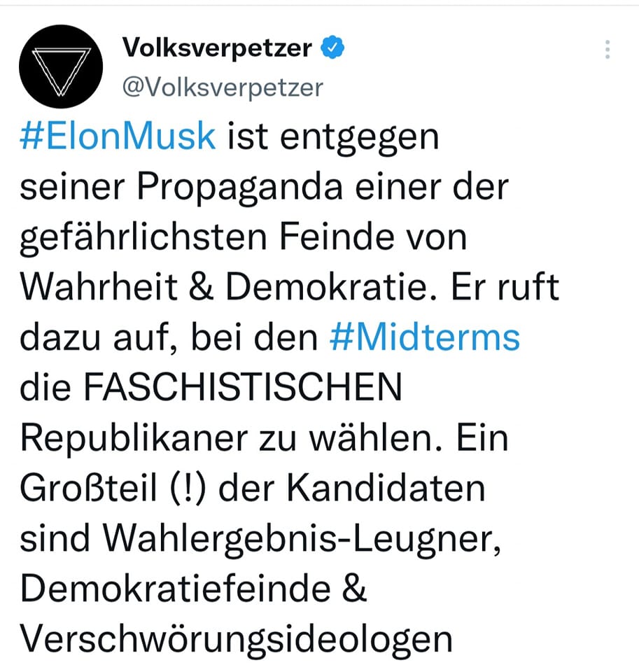Follow the #Midterms hashtag link

click(x=425, y=337)
